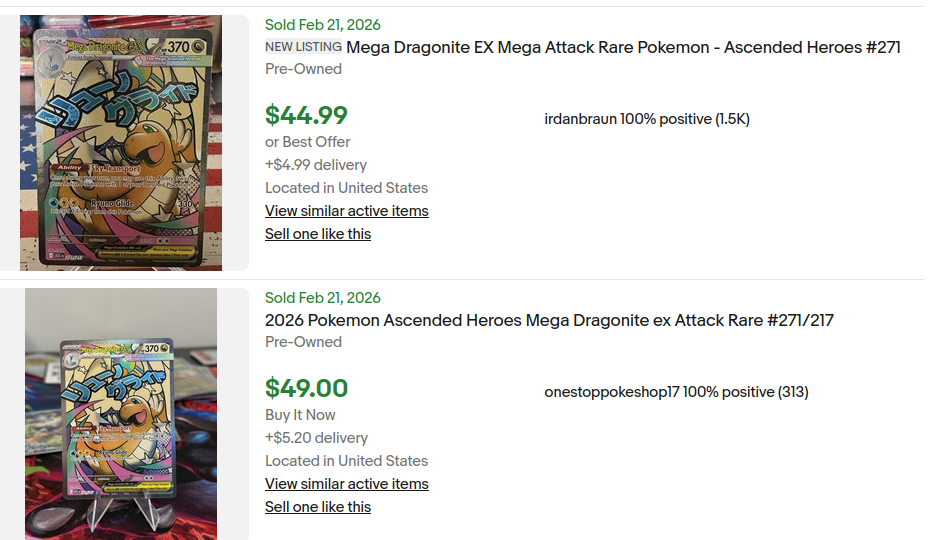Click 'Pre-Owned' under the $49.00 listing title
This screenshot has height=540, width=946.
tap(303, 342)
